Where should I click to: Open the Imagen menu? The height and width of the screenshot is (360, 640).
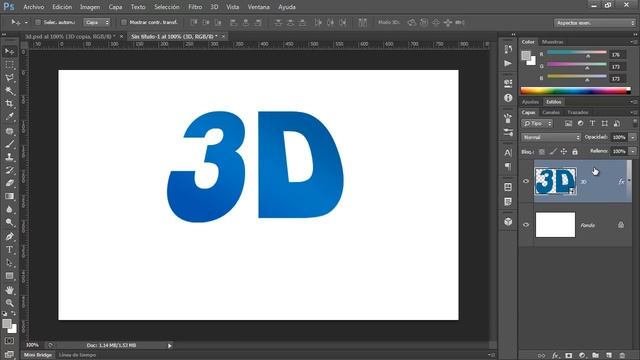90,7
